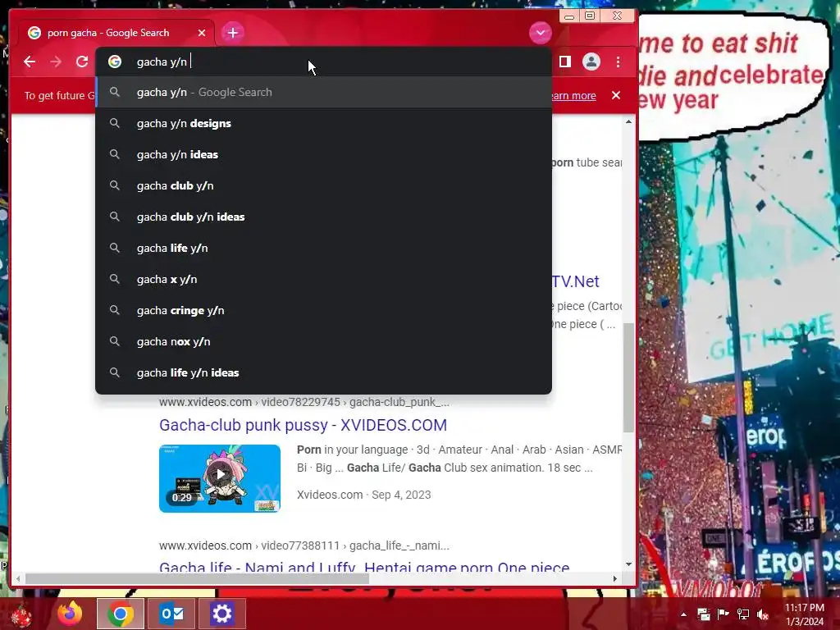Click the video thumbnail showing 0:29
The height and width of the screenshot is (630, 840).
click(220, 478)
